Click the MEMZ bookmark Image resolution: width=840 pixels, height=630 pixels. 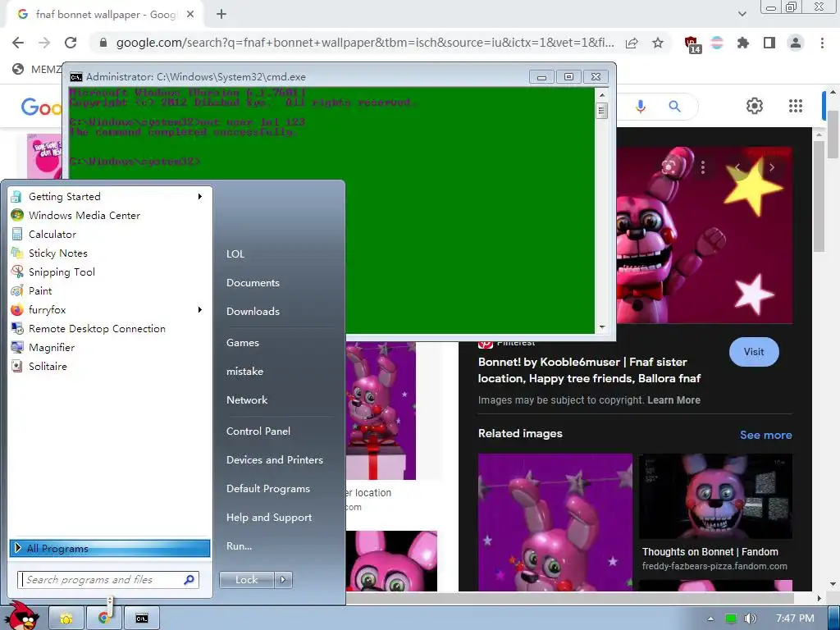point(36,69)
